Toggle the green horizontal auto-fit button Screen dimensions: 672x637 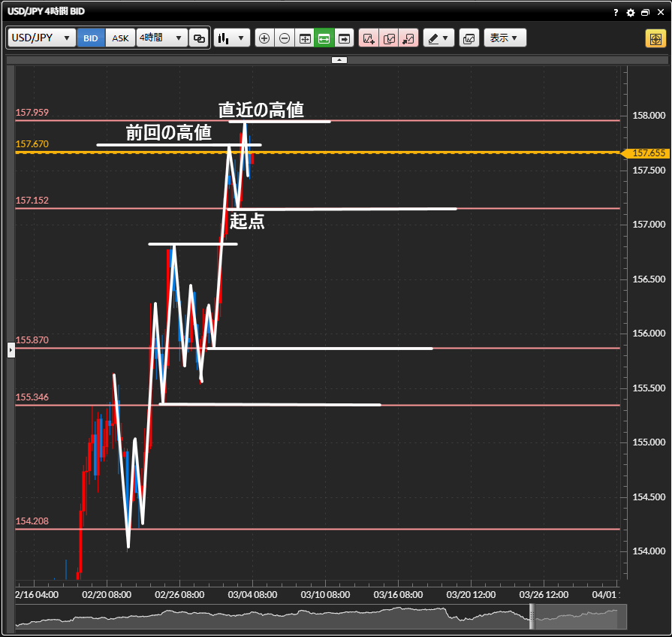[x=324, y=38]
